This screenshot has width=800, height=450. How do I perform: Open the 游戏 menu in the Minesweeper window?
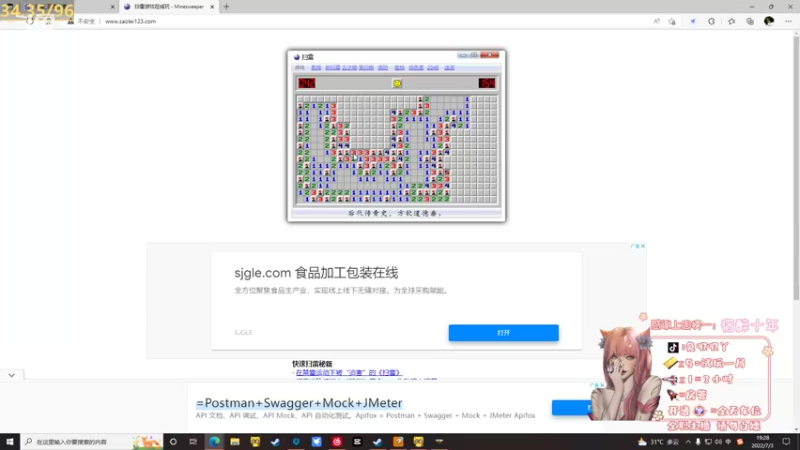click(x=299, y=67)
